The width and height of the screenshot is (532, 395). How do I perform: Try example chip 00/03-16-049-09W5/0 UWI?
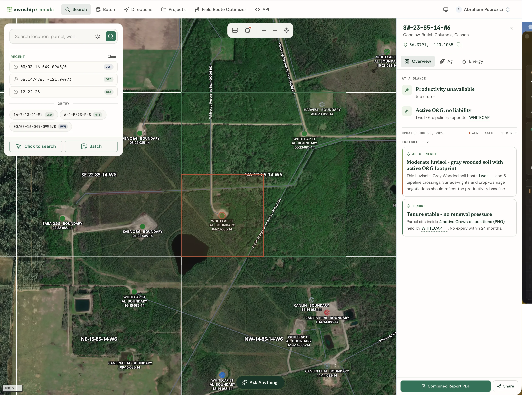click(x=41, y=126)
